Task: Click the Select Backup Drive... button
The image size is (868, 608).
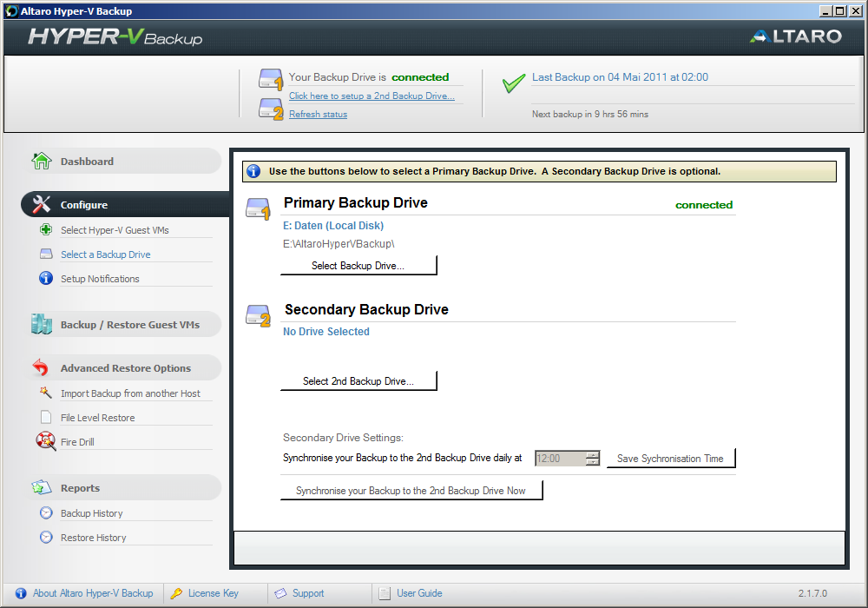Action: [x=358, y=265]
